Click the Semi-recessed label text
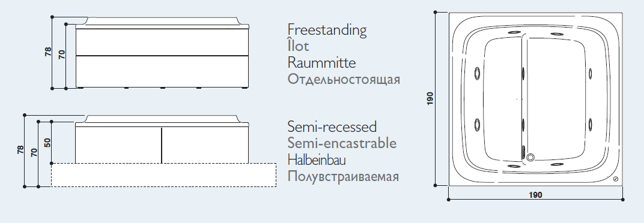This screenshot has height=223, width=644. pyautogui.click(x=332, y=127)
